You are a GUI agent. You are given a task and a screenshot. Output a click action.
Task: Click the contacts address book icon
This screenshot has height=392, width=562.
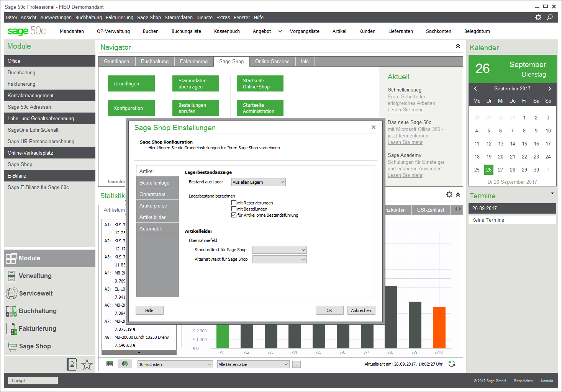point(72,364)
